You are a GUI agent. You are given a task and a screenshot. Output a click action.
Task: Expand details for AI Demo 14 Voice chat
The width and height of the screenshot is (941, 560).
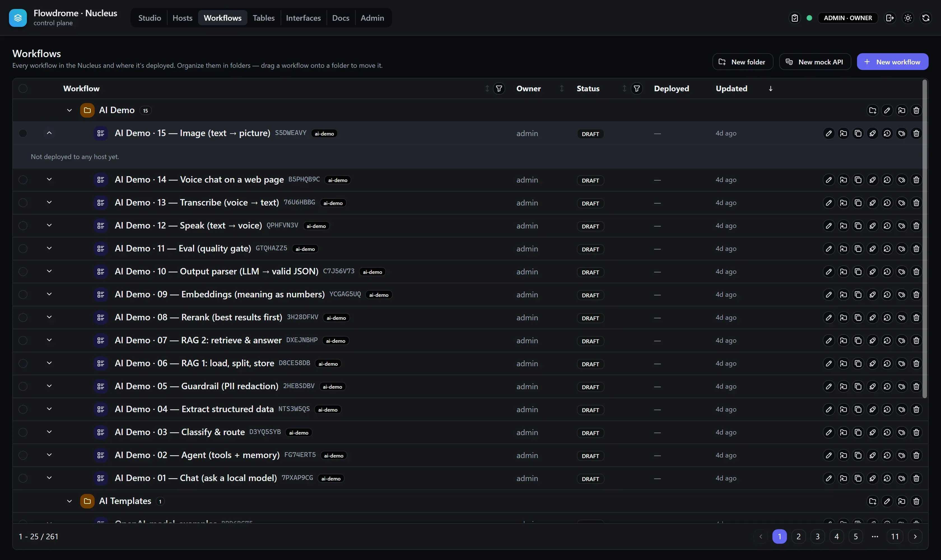[x=49, y=179]
